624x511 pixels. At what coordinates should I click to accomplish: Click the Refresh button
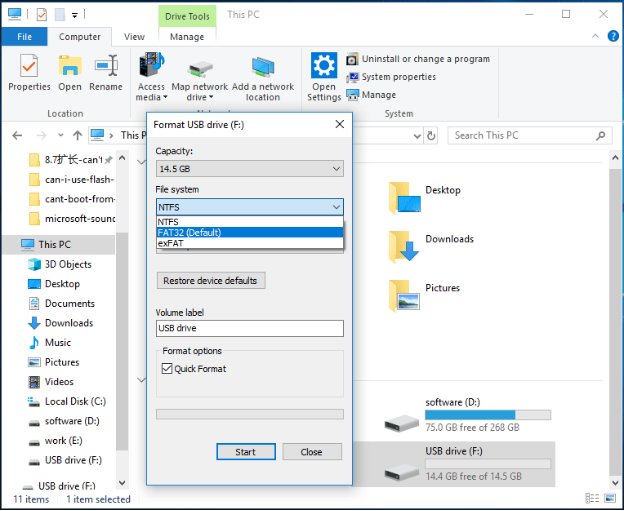[x=431, y=136]
